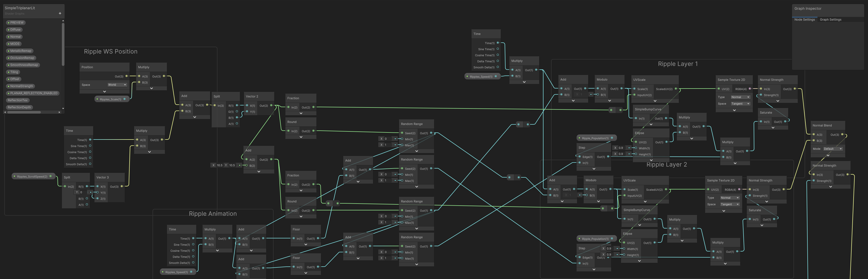This screenshot has height=279, width=868.
Task: Select the MetallicRemap property pill
Action: tap(20, 51)
